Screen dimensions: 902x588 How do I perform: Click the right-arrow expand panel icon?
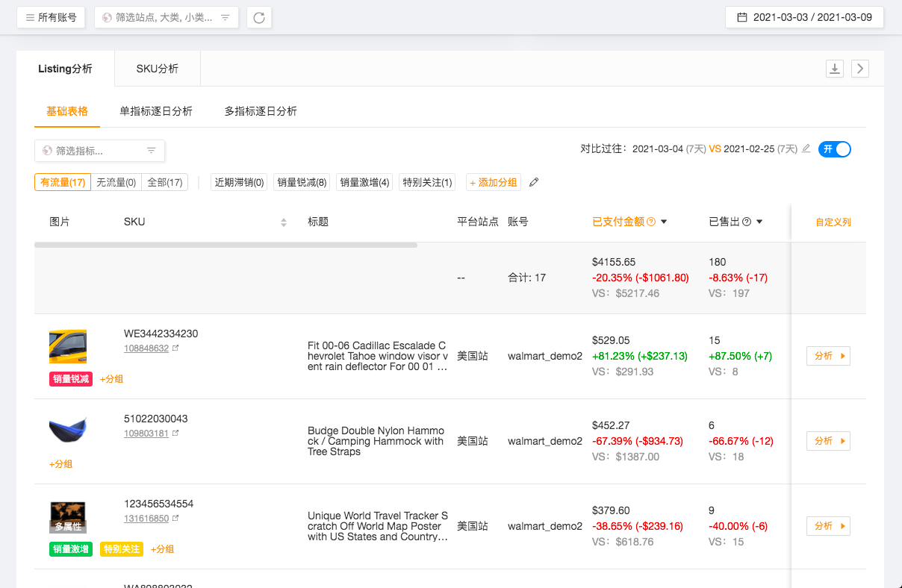pyautogui.click(x=860, y=69)
